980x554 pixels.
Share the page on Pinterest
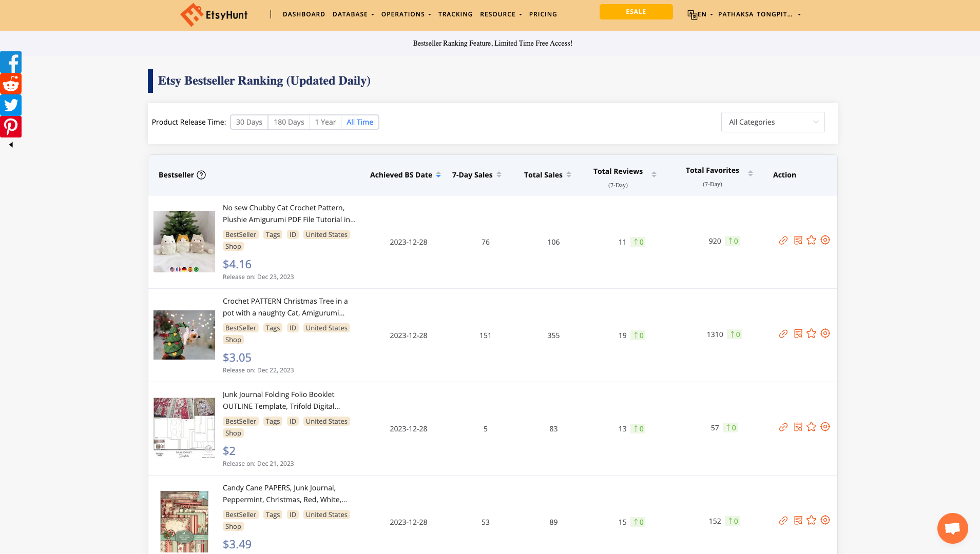11,126
